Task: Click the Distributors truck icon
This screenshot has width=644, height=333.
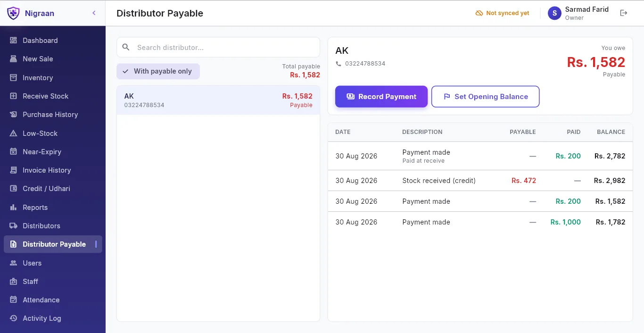Action: click(13, 226)
